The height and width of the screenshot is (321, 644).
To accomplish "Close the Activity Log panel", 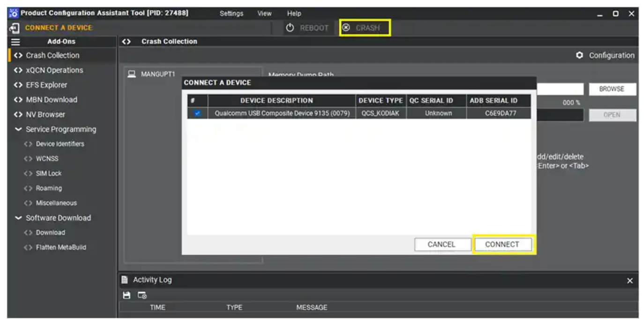I will (x=629, y=281).
